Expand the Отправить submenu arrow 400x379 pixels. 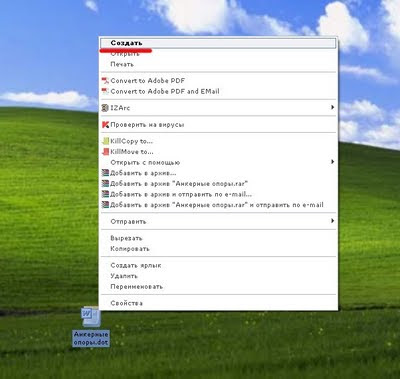tap(332, 221)
